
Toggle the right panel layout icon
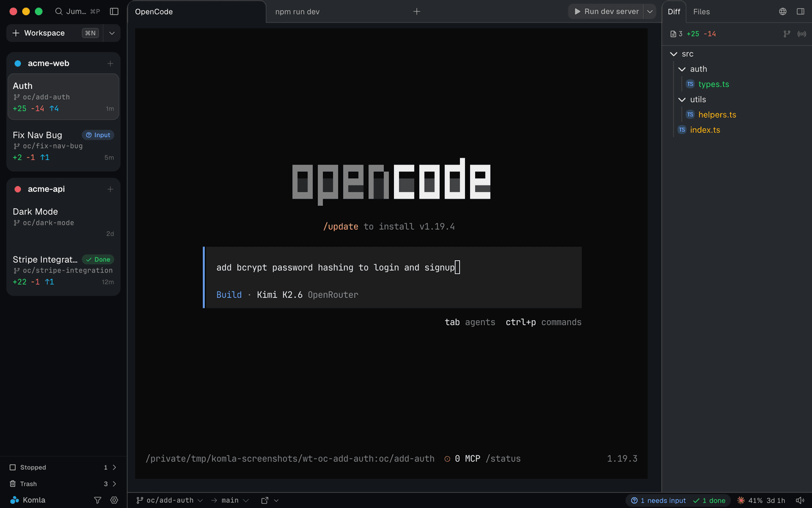click(801, 11)
